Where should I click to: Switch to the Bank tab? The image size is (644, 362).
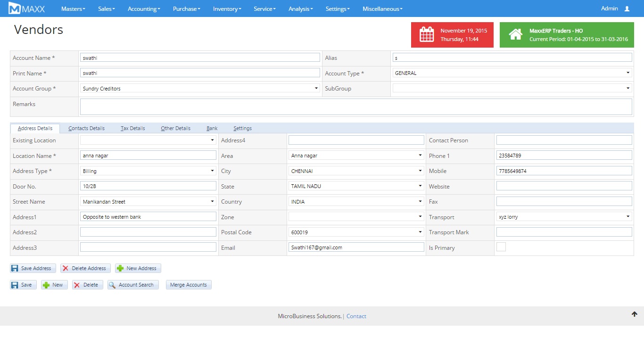[212, 128]
